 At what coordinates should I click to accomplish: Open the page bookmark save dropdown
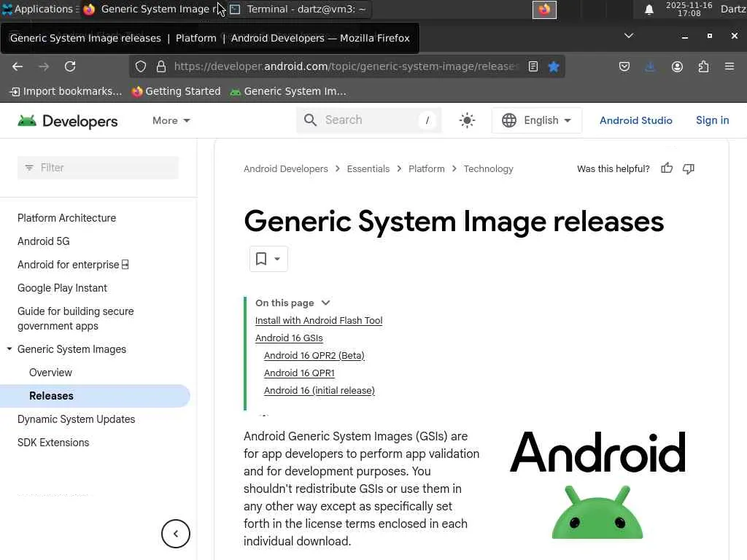268,259
